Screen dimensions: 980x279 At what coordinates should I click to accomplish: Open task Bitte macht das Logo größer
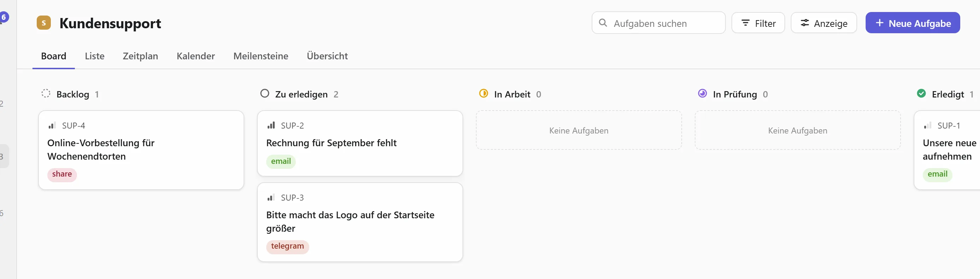360,222
